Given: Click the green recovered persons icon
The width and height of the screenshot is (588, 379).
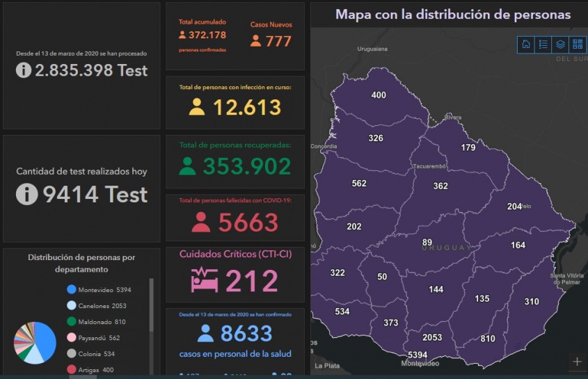Looking at the screenshot, I should tap(187, 166).
